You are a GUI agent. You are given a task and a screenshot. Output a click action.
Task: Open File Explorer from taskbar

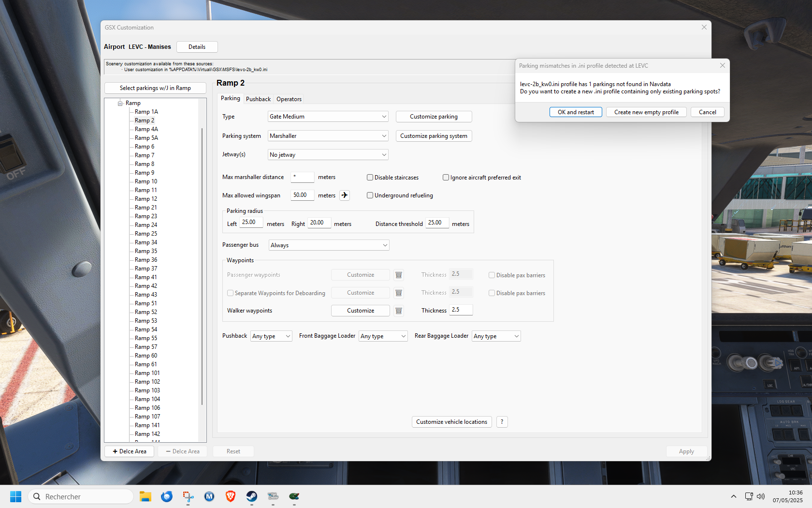[145, 496]
